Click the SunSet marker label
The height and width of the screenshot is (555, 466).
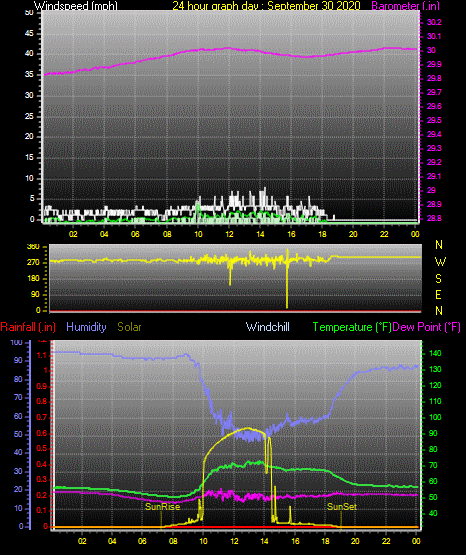[x=341, y=507]
